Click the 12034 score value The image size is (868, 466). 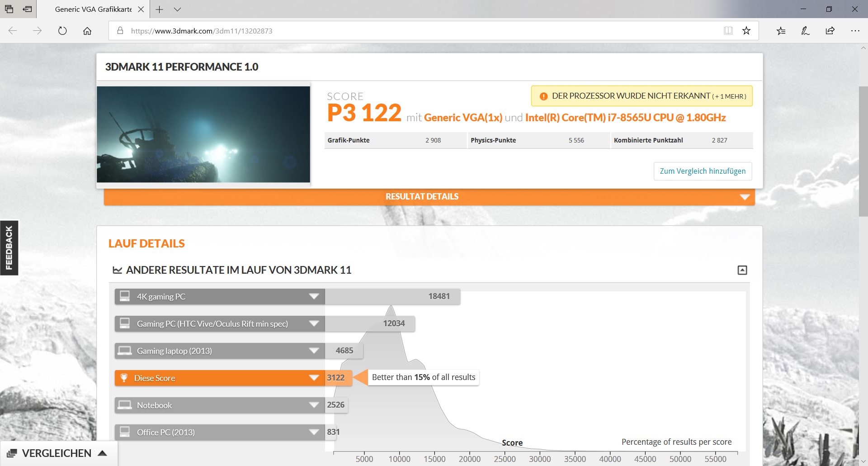[394, 323]
